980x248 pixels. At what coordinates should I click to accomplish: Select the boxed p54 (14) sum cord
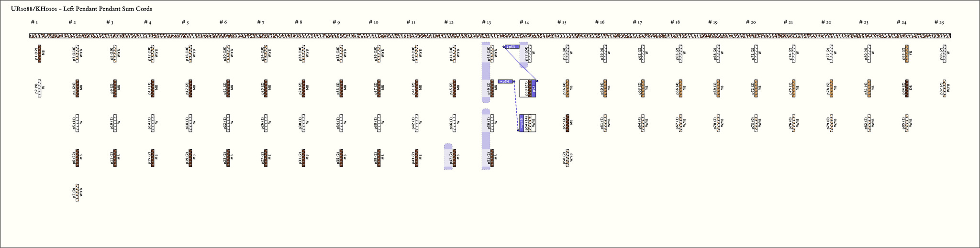527,123
